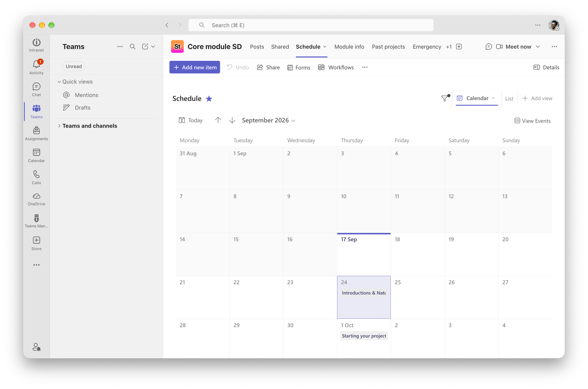Image resolution: width=588 pixels, height=389 pixels.
Task: Toggle the Unread filter chip
Action: coord(74,66)
